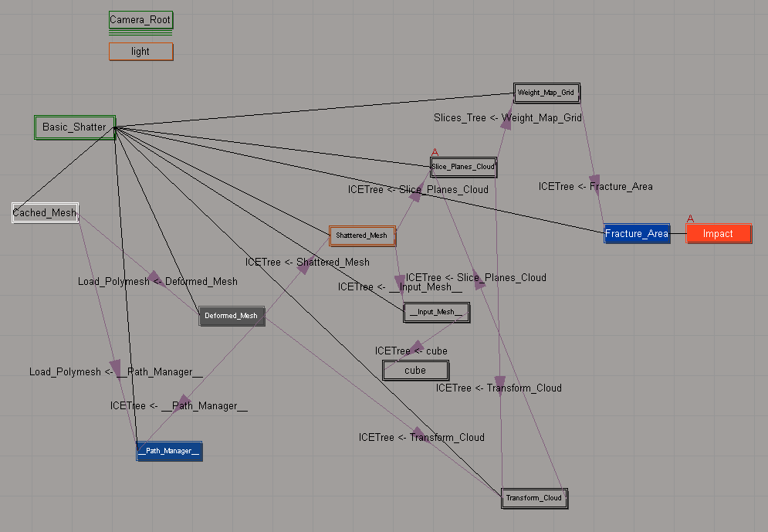Select the Cached_Mesh node
Viewport: 768px width, 532px height.
pyautogui.click(x=45, y=213)
